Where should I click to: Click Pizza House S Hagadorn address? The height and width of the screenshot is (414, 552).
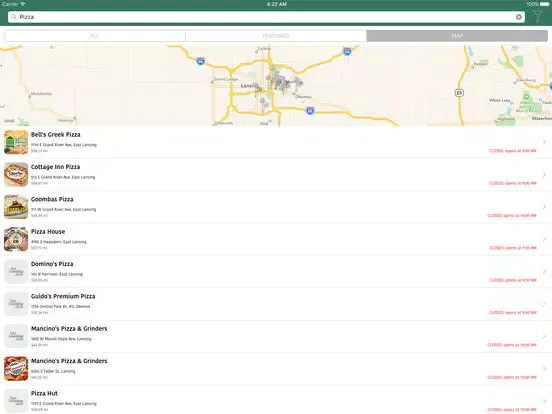click(59, 242)
